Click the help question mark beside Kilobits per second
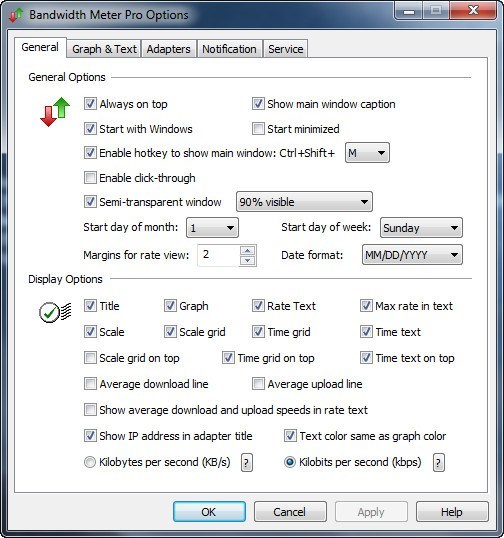 click(438, 463)
